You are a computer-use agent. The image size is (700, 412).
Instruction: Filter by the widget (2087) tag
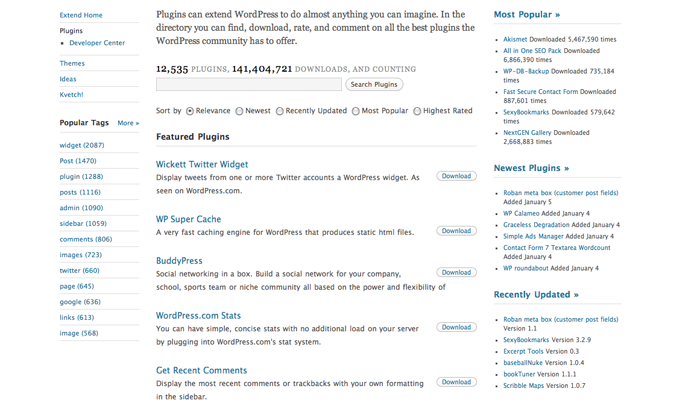(82, 145)
